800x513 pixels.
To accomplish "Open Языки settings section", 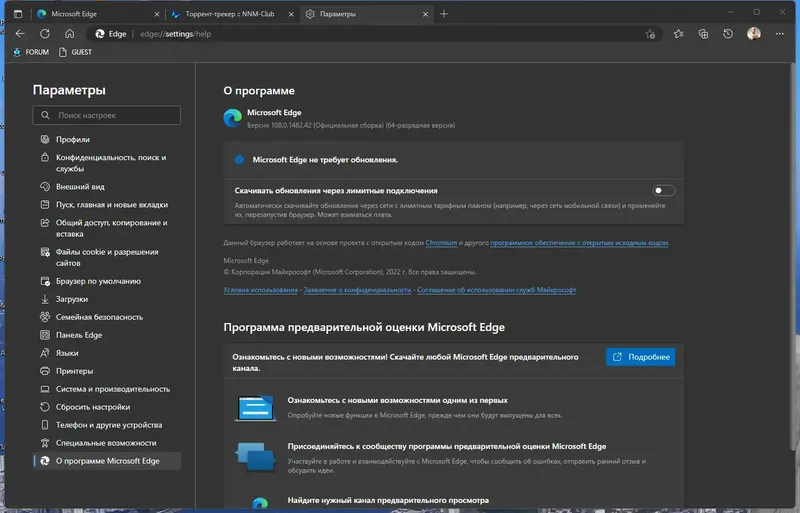I will coord(107,353).
